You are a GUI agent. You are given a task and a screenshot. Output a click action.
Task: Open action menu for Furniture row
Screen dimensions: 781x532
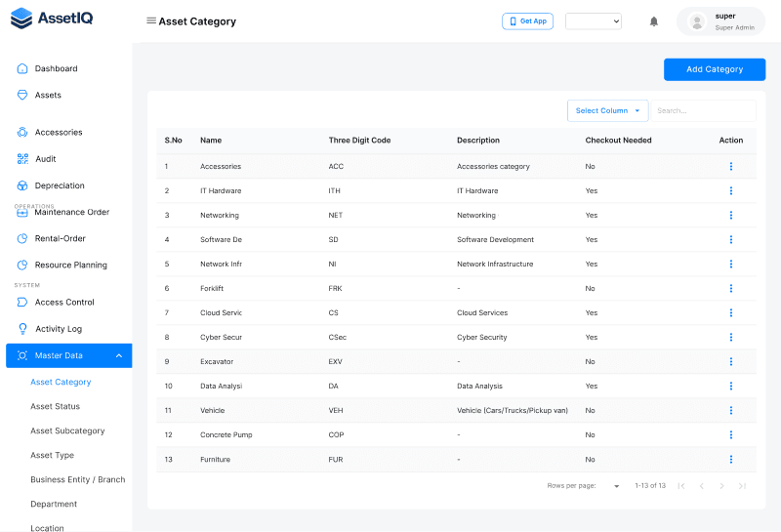click(730, 459)
